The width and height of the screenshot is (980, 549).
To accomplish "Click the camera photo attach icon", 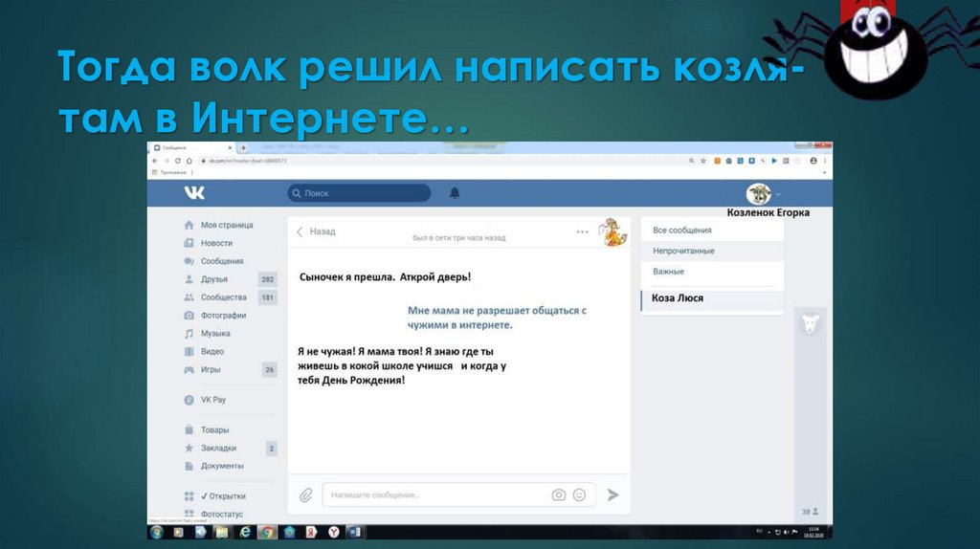I will pos(559,494).
